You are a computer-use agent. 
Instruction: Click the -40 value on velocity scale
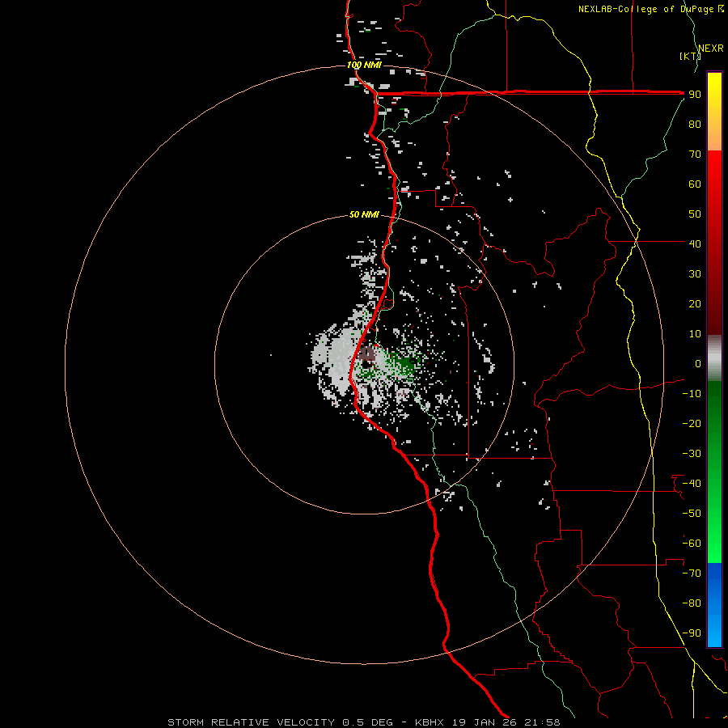pos(692,484)
